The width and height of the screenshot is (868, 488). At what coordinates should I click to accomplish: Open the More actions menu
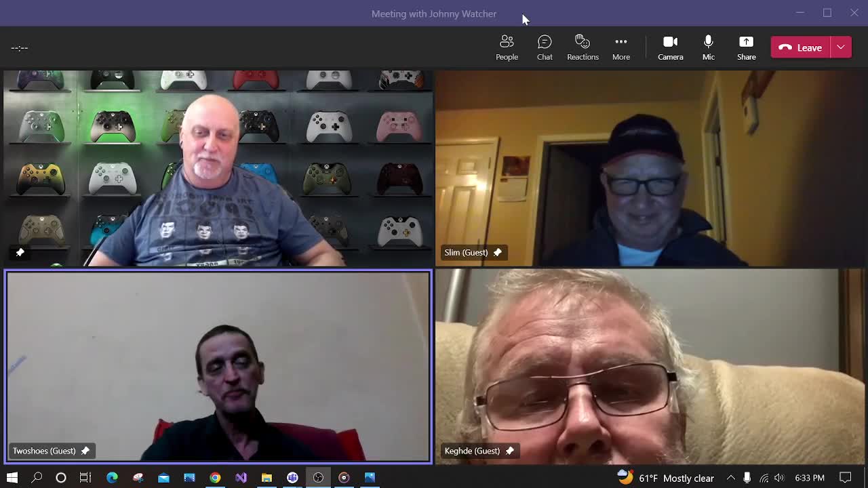[621, 47]
